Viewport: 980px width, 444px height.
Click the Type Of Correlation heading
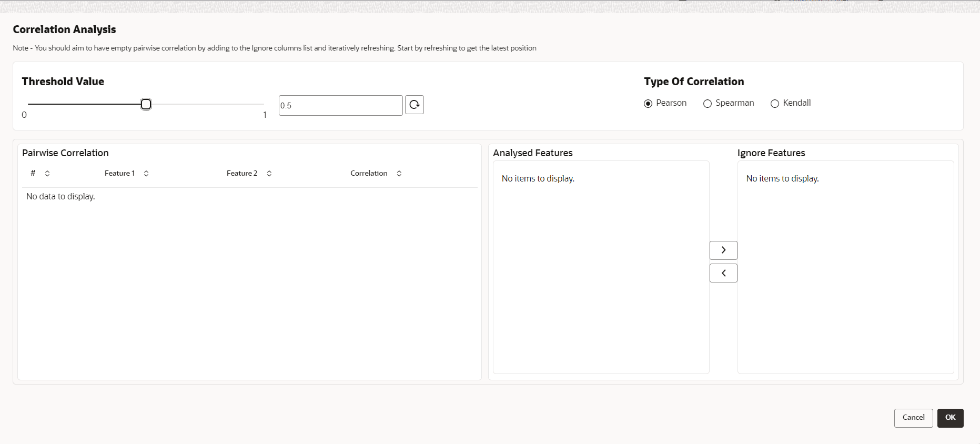point(694,82)
